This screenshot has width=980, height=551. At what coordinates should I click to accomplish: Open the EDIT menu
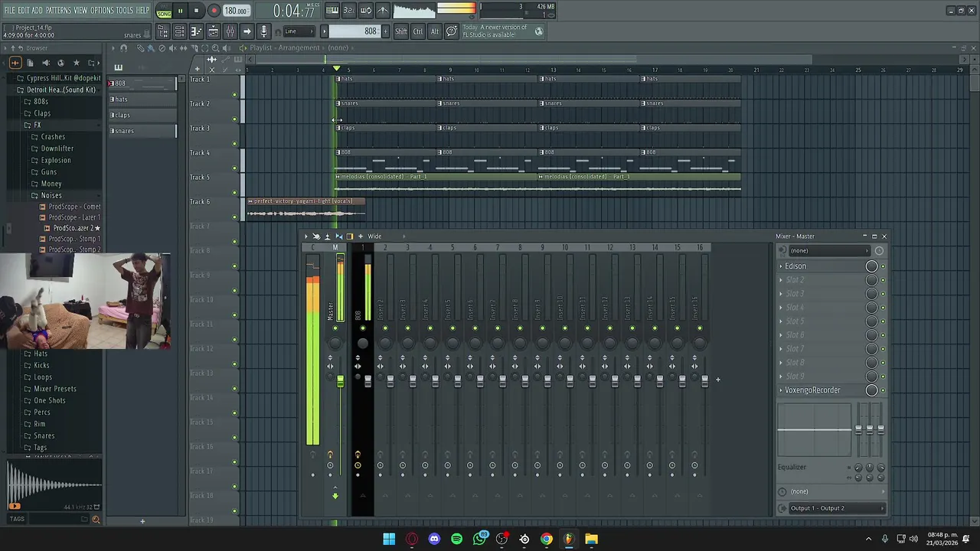click(24, 10)
